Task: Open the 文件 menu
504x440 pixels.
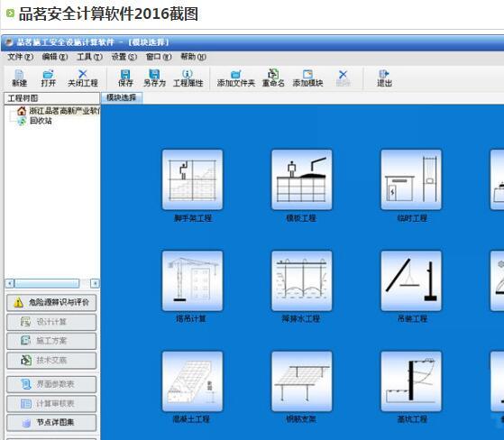Action: 20,57
